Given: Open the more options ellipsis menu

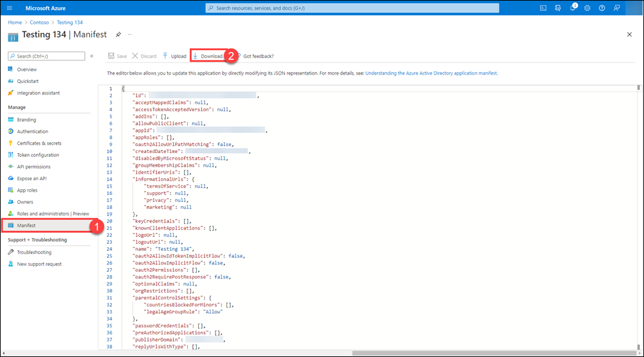Looking at the screenshot, I should [x=129, y=33].
